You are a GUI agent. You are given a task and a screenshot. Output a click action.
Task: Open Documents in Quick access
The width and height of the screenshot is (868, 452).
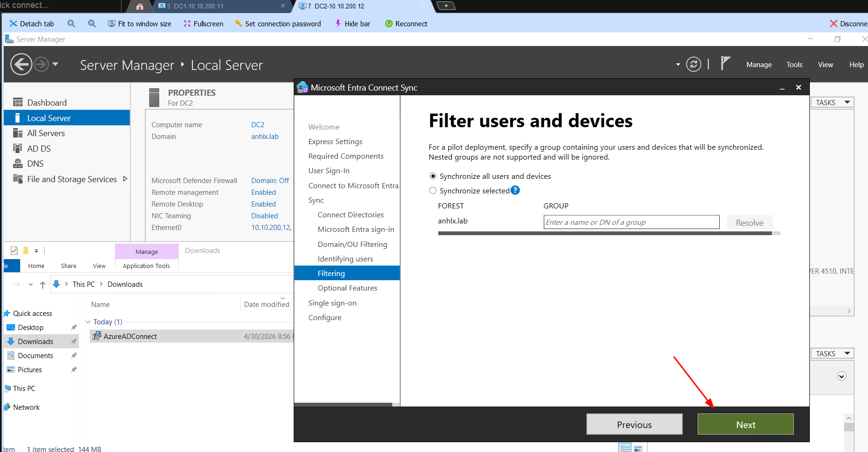35,356
